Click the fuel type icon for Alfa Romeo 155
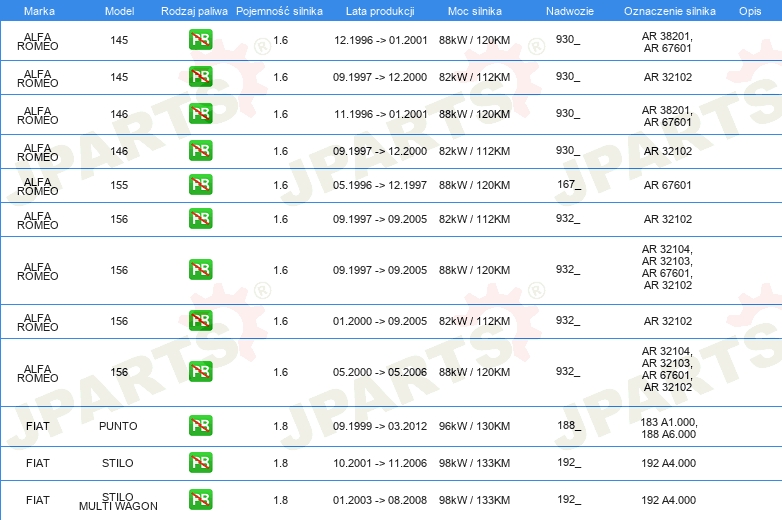Screen dimensions: 782x520 200,184
